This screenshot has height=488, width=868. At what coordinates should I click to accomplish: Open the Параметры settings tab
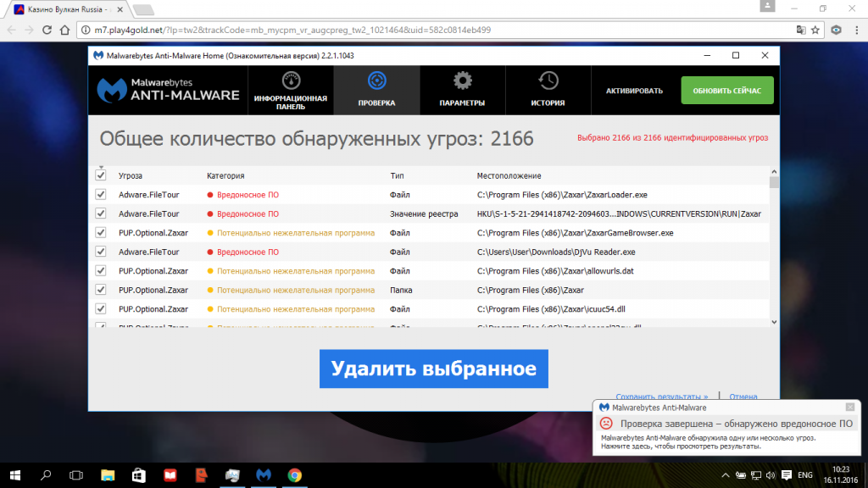coord(462,90)
